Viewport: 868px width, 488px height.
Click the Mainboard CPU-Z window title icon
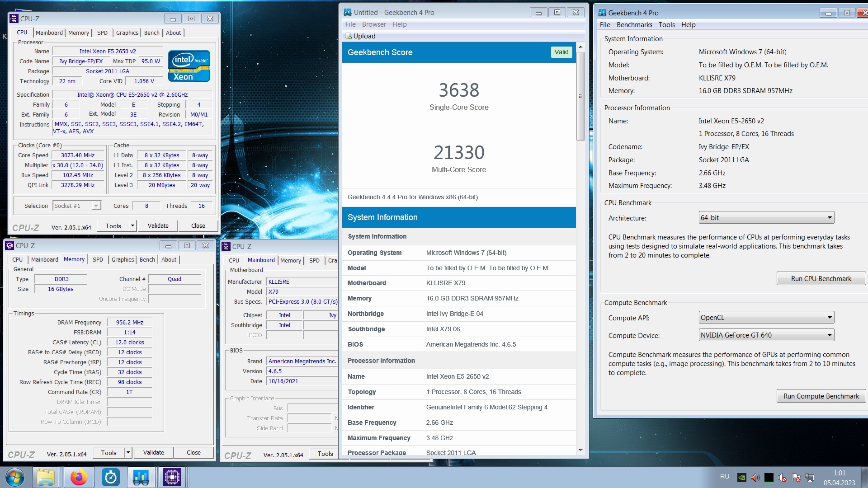[226, 246]
